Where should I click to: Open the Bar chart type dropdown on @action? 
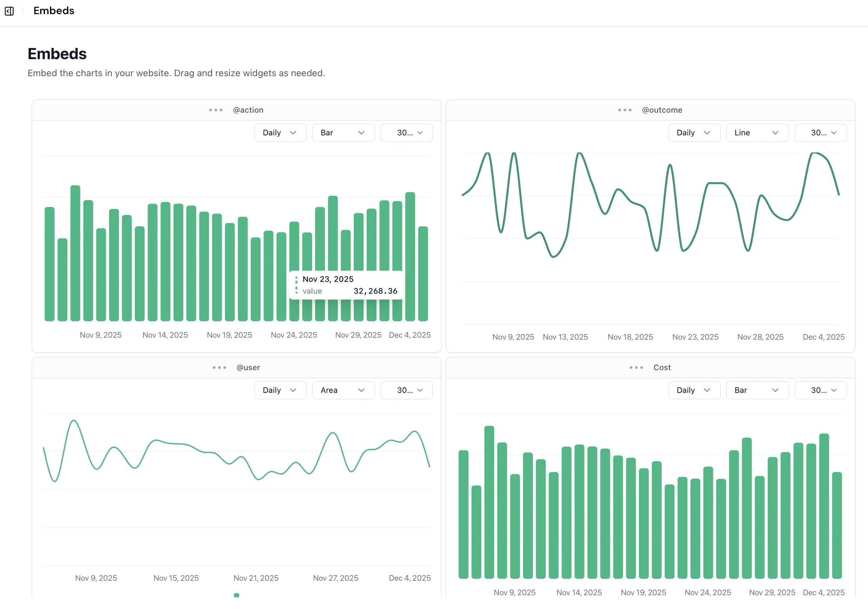[343, 132]
